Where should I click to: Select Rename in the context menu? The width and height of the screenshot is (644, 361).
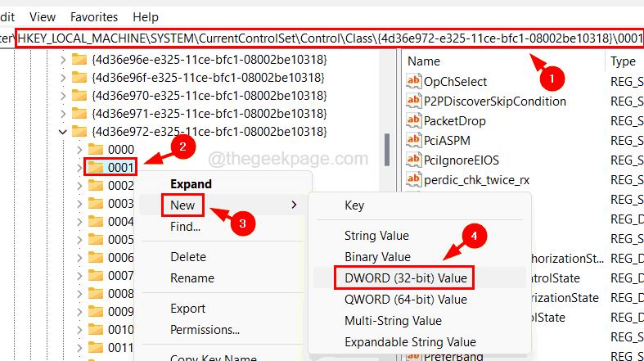point(192,278)
